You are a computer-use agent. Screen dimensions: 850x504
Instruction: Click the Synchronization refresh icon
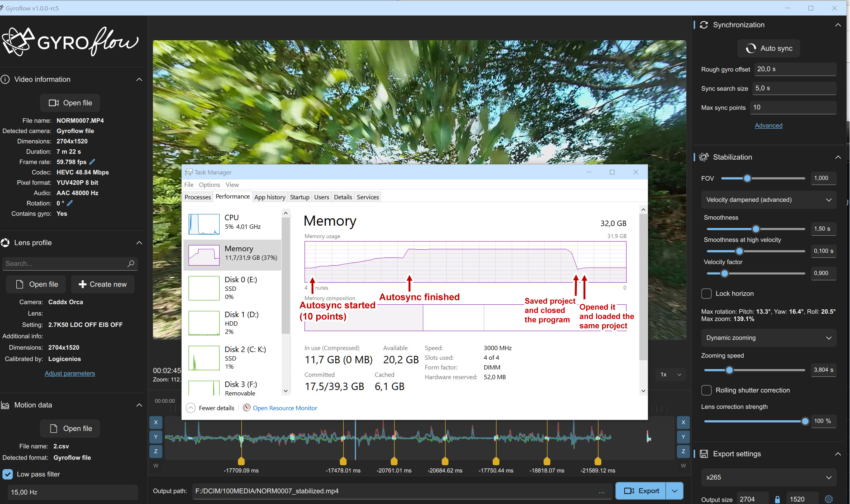(x=704, y=24)
